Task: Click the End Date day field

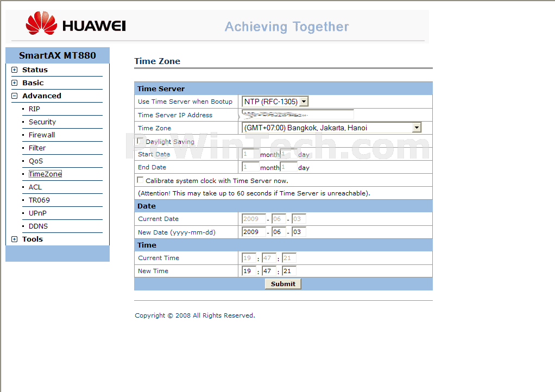Action: [289, 167]
